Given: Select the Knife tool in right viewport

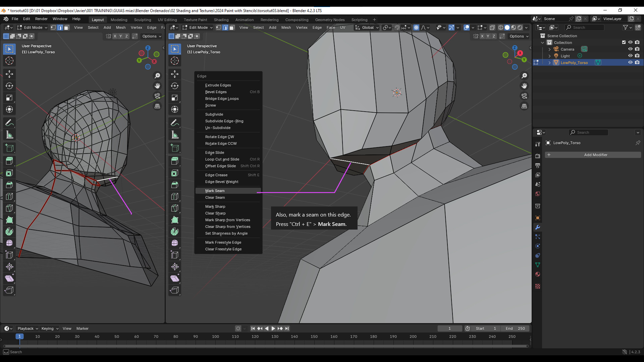Looking at the screenshot, I should coord(175,208).
